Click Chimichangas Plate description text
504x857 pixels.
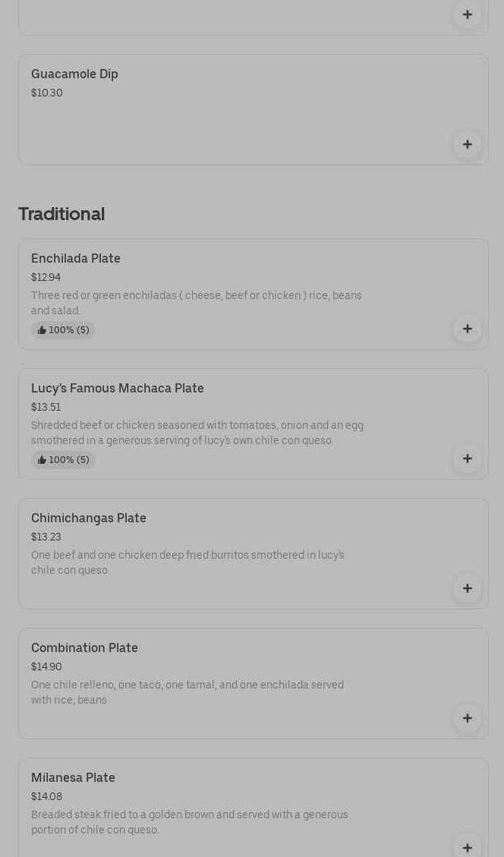[187, 562]
